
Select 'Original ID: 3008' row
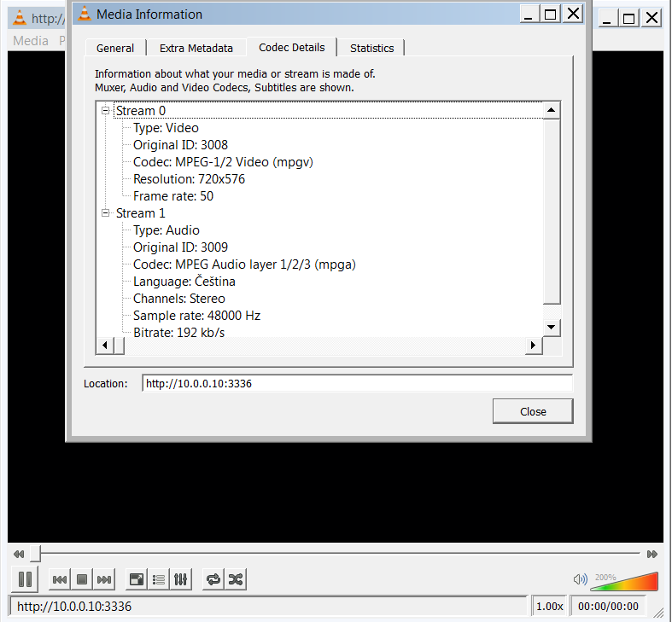point(180,145)
